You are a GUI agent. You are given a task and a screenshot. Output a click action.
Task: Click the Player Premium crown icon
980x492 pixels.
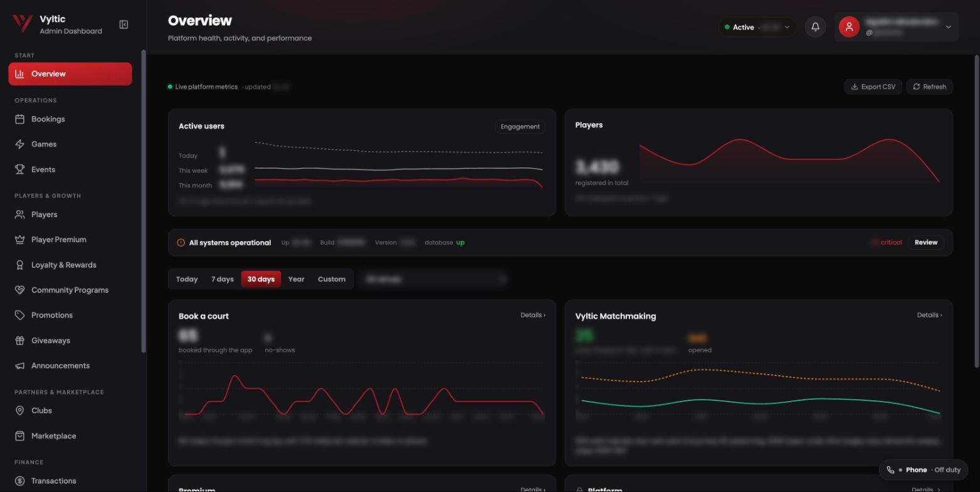tap(20, 240)
